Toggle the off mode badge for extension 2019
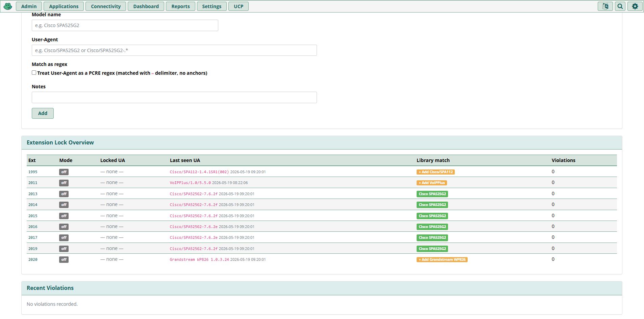This screenshot has height=319, width=644. (64, 249)
